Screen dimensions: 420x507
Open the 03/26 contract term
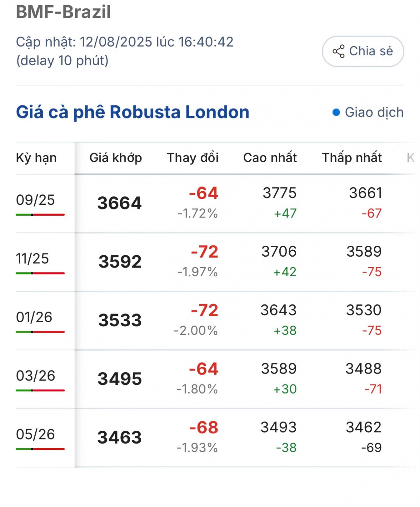click(x=35, y=376)
